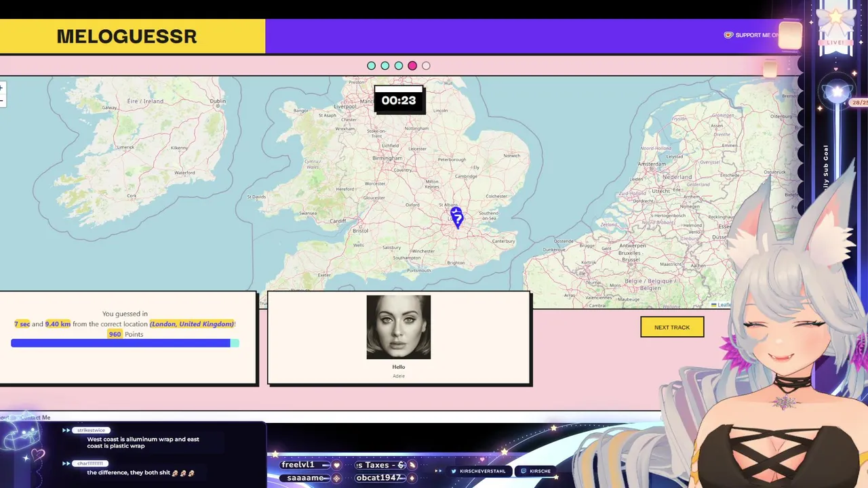The image size is (868, 488).
Task: Click the Twitter KIRSCHEVERSTAHL handle badge
Action: [478, 471]
